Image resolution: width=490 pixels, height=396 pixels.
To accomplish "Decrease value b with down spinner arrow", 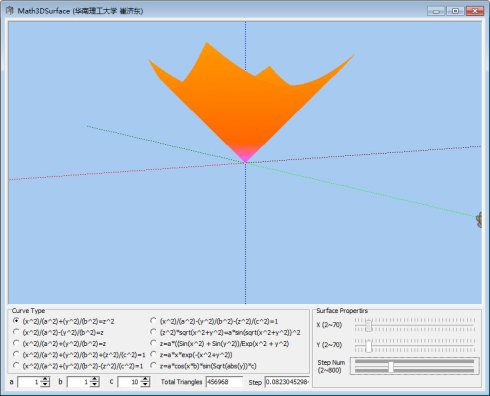I will tap(95, 384).
